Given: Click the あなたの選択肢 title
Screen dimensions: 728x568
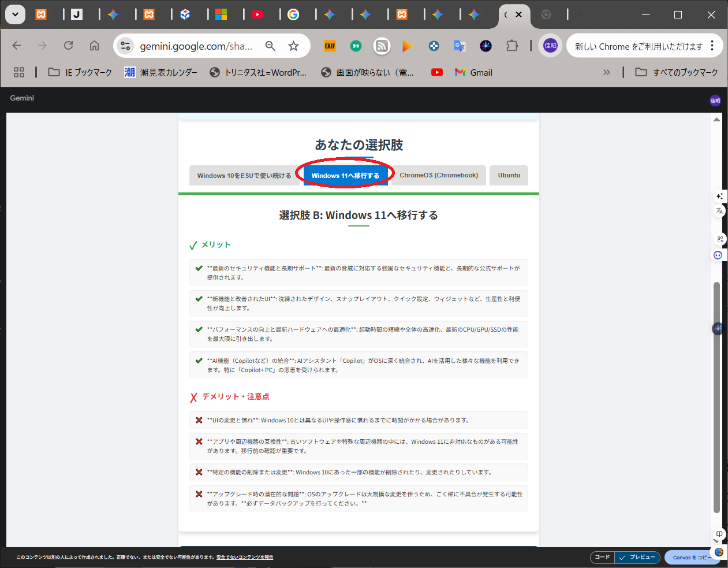Looking at the screenshot, I should point(359,145).
